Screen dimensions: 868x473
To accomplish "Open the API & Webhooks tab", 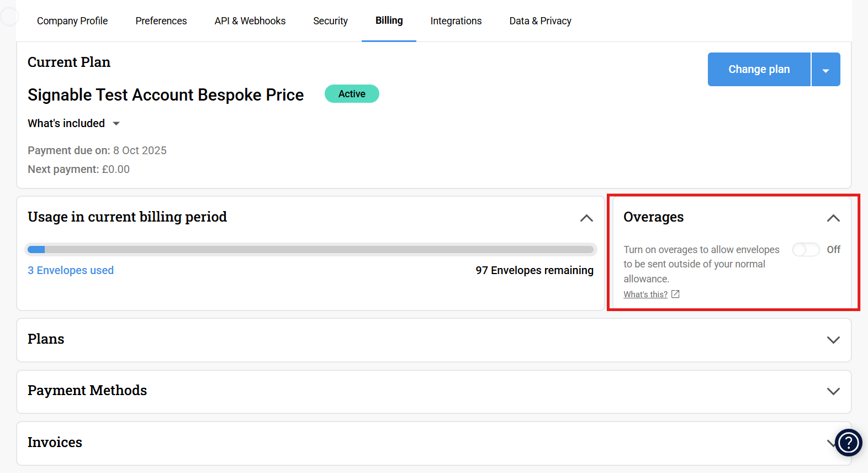I will click(x=250, y=21).
